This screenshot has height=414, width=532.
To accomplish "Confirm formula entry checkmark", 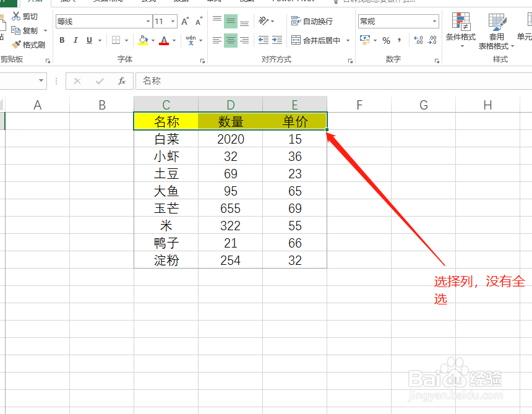I will coord(100,81).
